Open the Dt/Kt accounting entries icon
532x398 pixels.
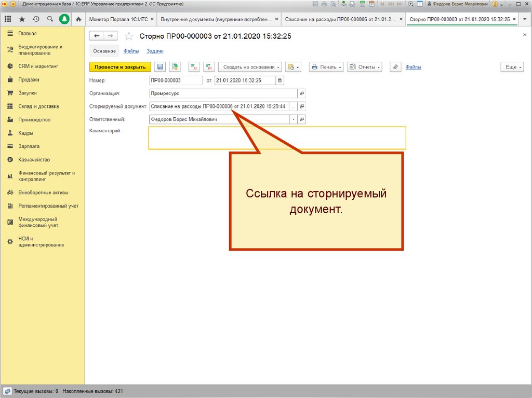209,67
